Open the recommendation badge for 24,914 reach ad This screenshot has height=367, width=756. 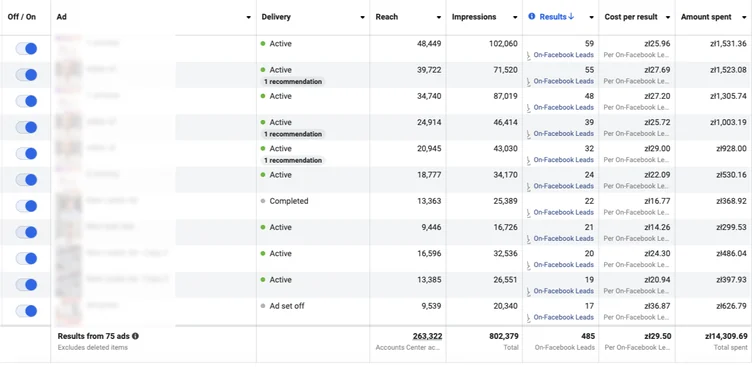(x=293, y=134)
